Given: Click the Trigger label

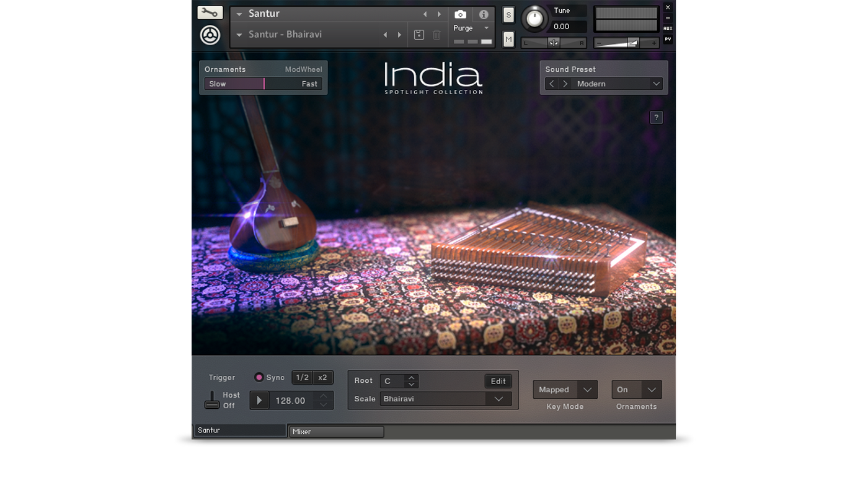Looking at the screenshot, I should point(222,377).
